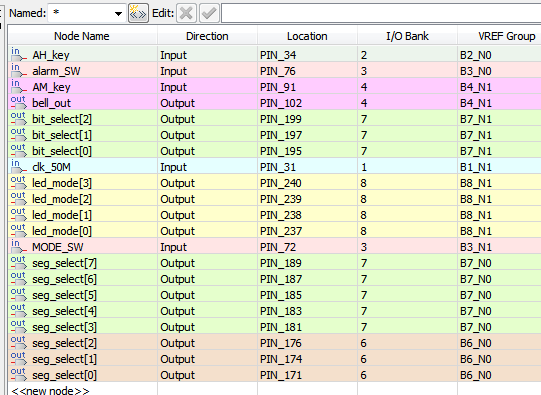541x395 pixels.
Task: Click the I/O Bank column header
Action: (x=407, y=36)
